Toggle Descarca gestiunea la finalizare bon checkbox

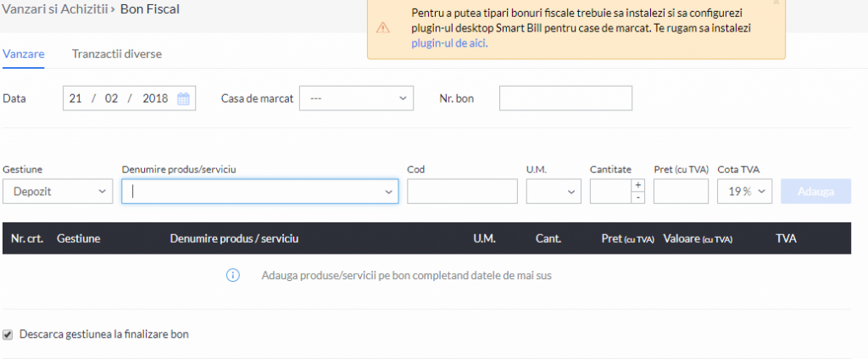[x=8, y=334]
